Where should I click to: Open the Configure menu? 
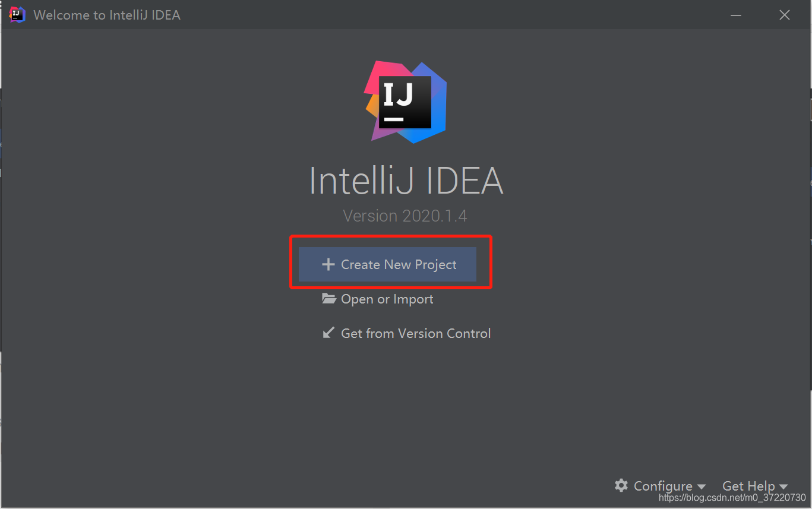tap(663, 485)
